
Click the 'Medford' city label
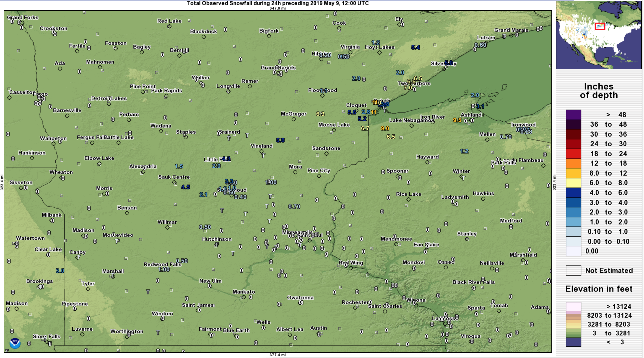(x=511, y=221)
